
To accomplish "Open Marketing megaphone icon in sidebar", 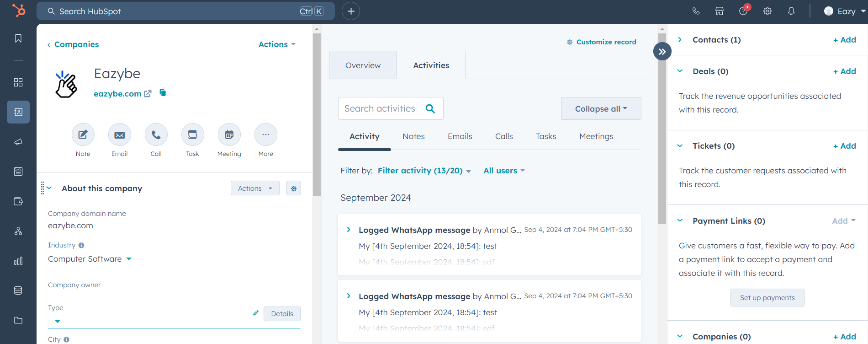I will pos(18,142).
